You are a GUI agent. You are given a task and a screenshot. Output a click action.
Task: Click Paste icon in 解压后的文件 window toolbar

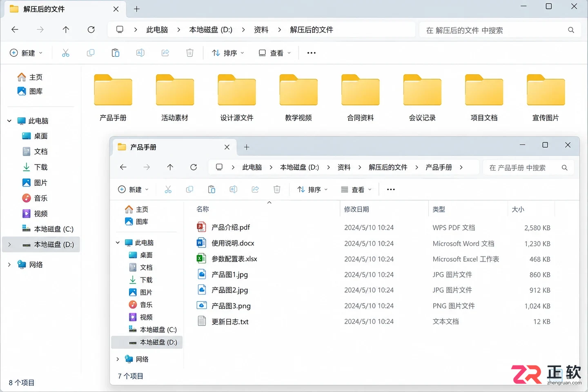coord(116,53)
